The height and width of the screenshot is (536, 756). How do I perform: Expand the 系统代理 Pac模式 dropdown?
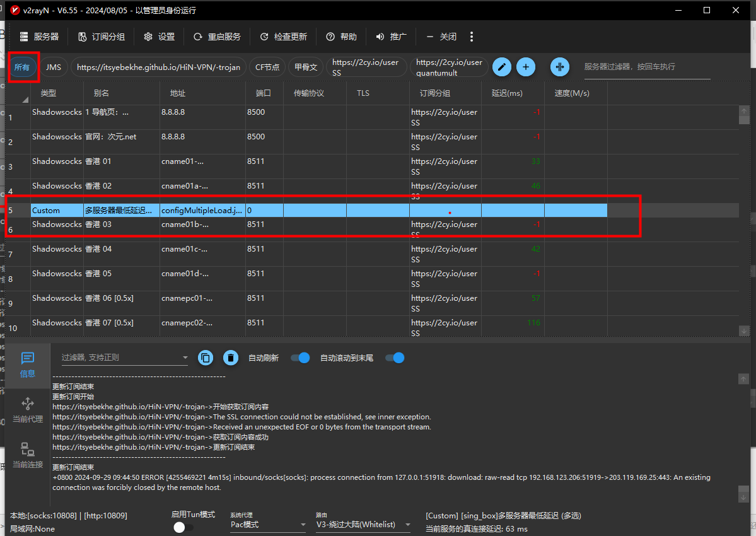point(267,525)
